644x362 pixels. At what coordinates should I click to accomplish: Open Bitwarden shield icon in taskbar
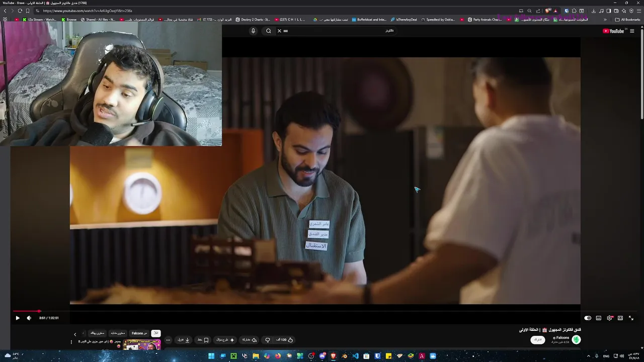click(377, 356)
